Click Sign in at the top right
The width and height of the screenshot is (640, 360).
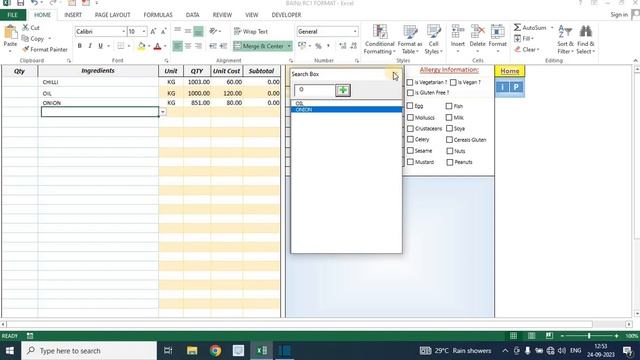click(619, 15)
